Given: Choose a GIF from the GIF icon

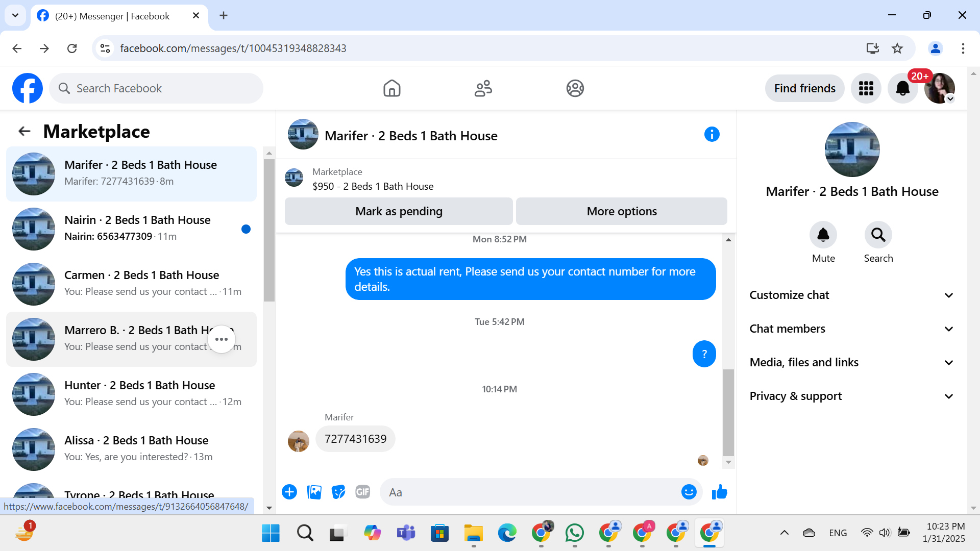Looking at the screenshot, I should (x=363, y=492).
